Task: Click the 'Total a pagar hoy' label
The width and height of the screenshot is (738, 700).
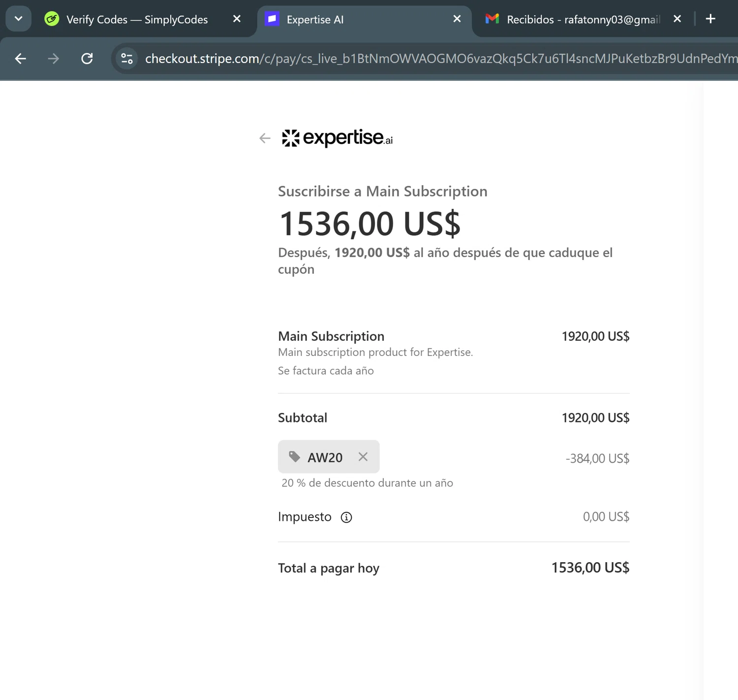Action: click(x=329, y=568)
